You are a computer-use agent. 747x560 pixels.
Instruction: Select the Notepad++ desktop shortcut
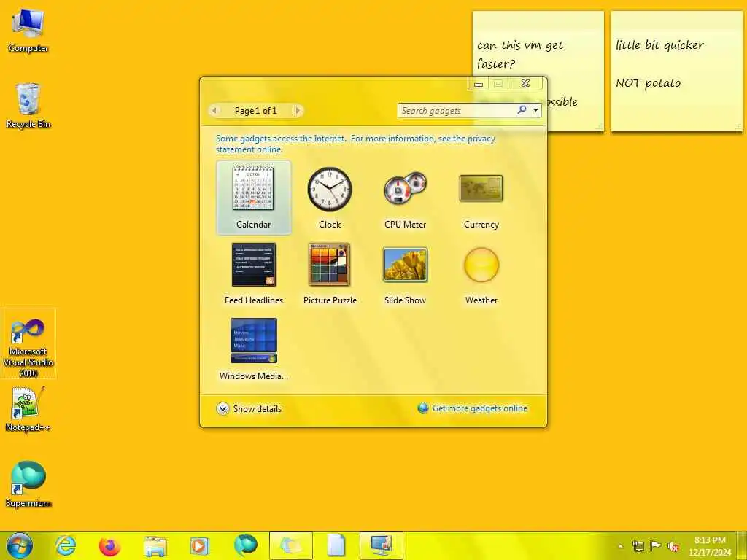pyautogui.click(x=28, y=409)
